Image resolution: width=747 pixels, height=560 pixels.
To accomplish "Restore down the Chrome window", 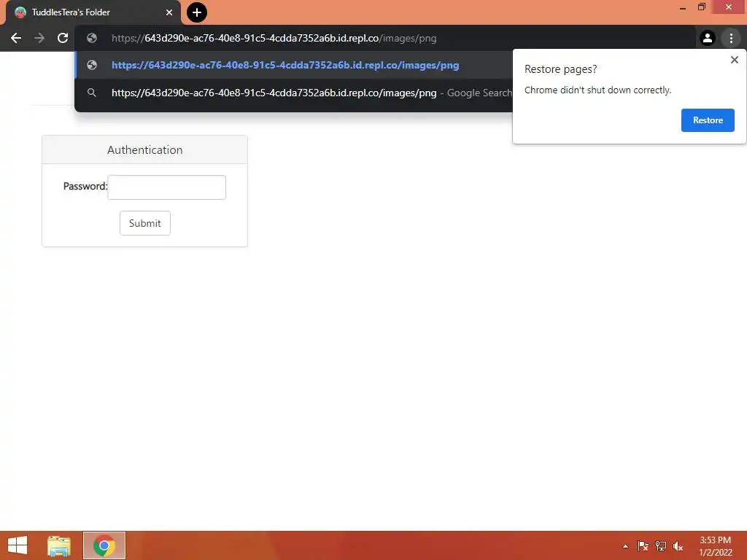I will pyautogui.click(x=702, y=7).
